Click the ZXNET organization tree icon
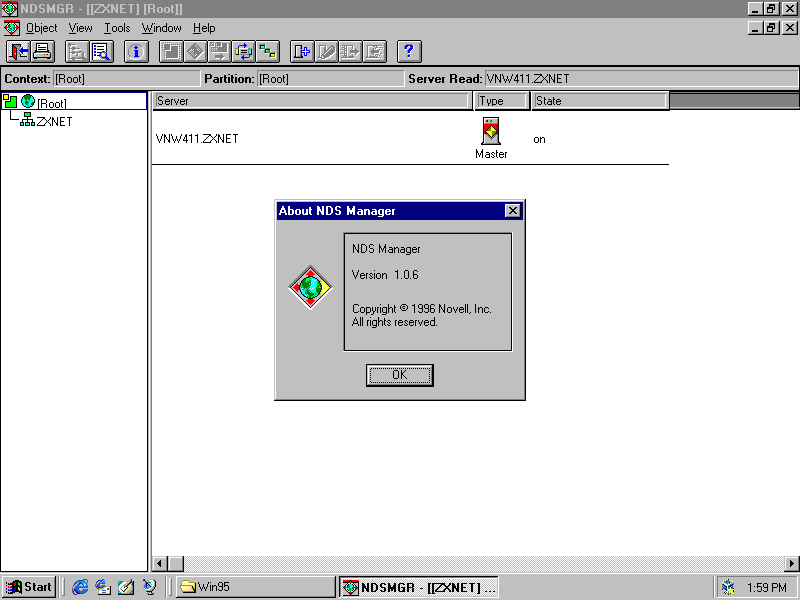The height and width of the screenshot is (600, 800). (27, 120)
